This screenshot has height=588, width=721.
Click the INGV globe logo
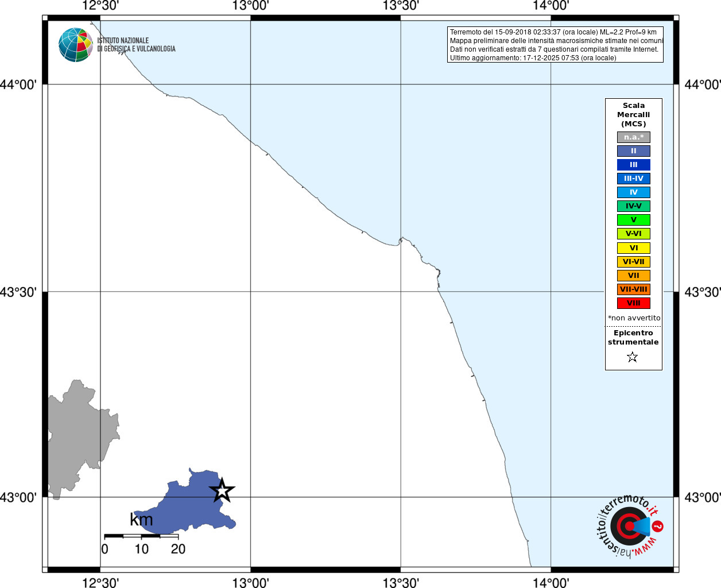pyautogui.click(x=76, y=45)
